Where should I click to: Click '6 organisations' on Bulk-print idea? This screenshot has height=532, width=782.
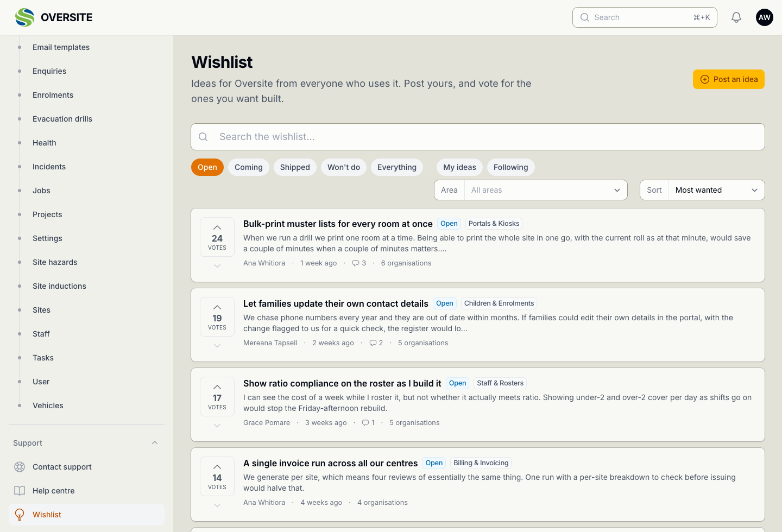click(406, 263)
